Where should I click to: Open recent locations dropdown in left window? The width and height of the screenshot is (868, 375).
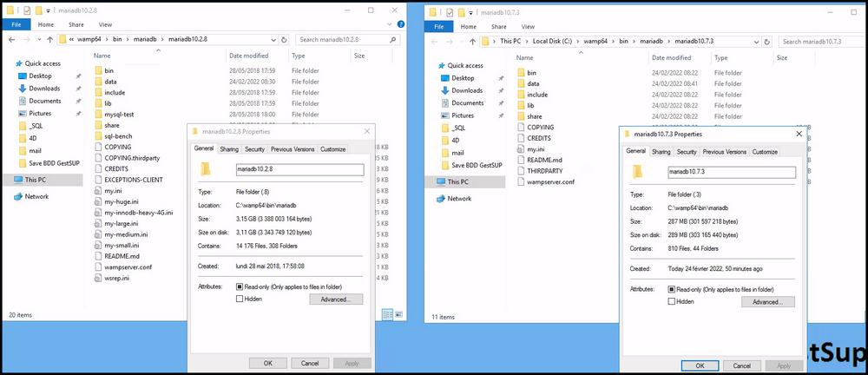coord(40,40)
